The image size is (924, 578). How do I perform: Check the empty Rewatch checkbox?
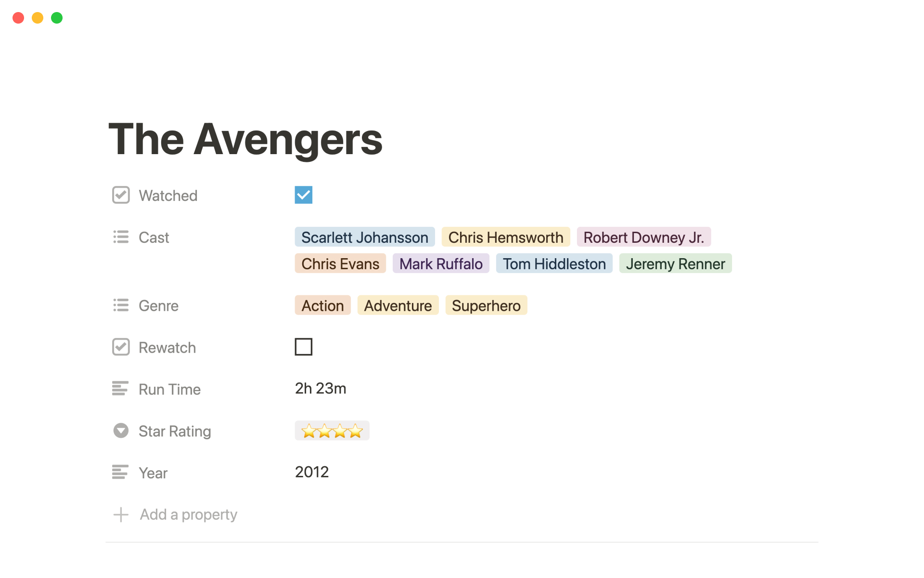[303, 347]
